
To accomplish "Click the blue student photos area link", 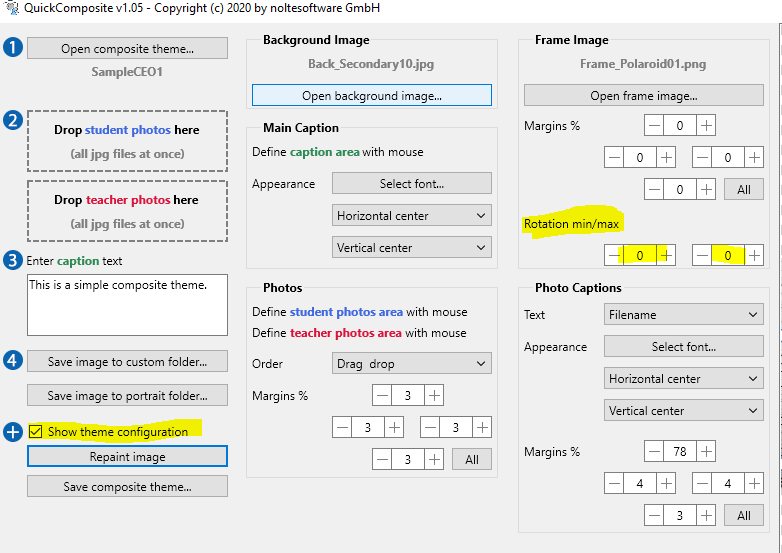I will coord(346,312).
